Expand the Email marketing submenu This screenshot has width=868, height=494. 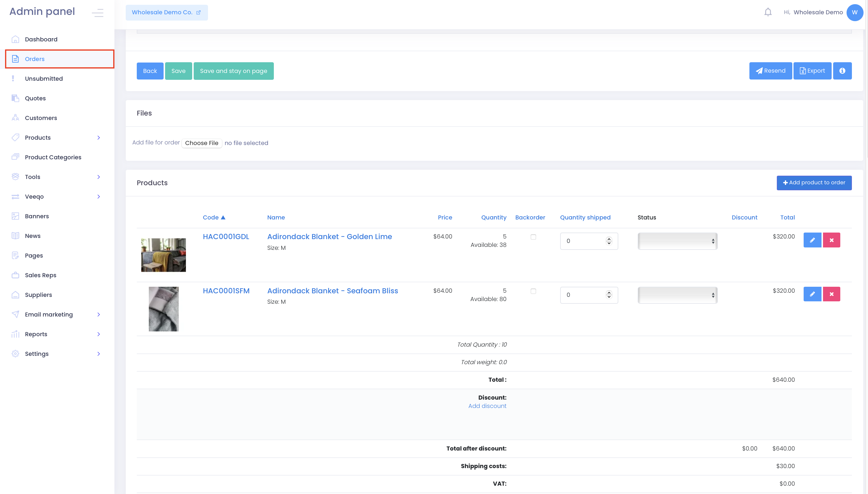98,314
